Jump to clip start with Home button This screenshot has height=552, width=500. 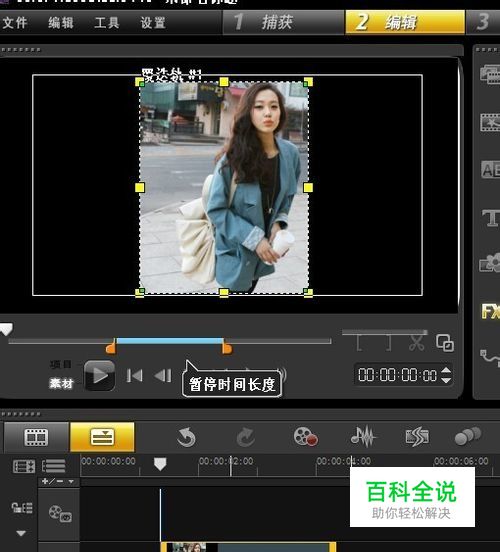[x=135, y=375]
